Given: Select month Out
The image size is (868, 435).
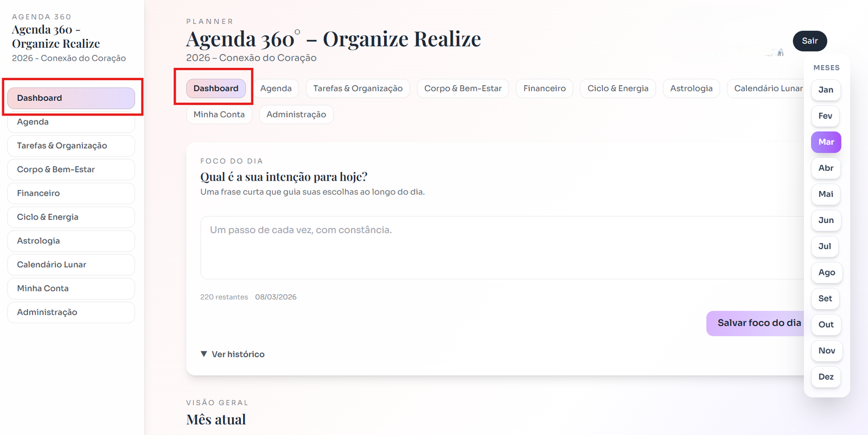Looking at the screenshot, I should (x=826, y=324).
